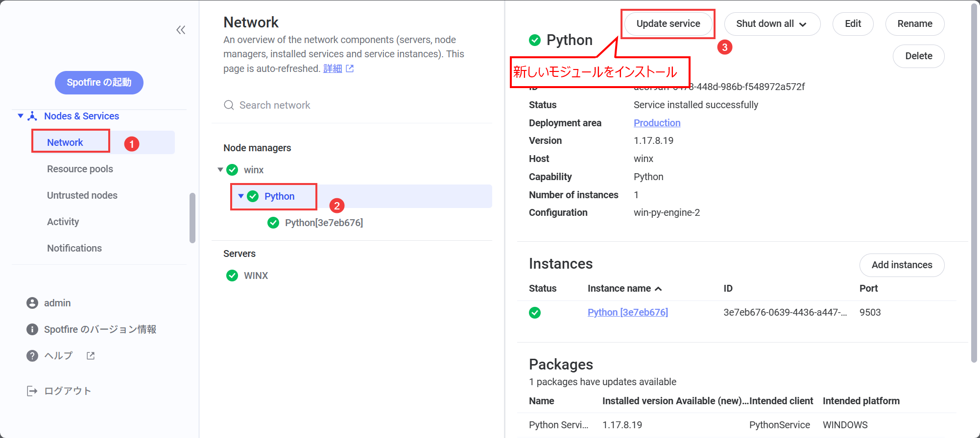
Task: Collapse the winx node manager
Action: (220, 170)
